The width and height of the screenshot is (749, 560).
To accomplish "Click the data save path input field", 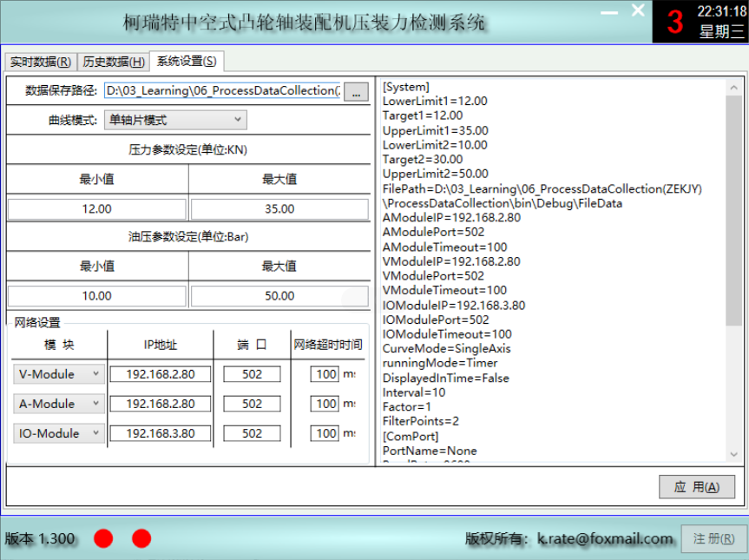I will [x=222, y=91].
